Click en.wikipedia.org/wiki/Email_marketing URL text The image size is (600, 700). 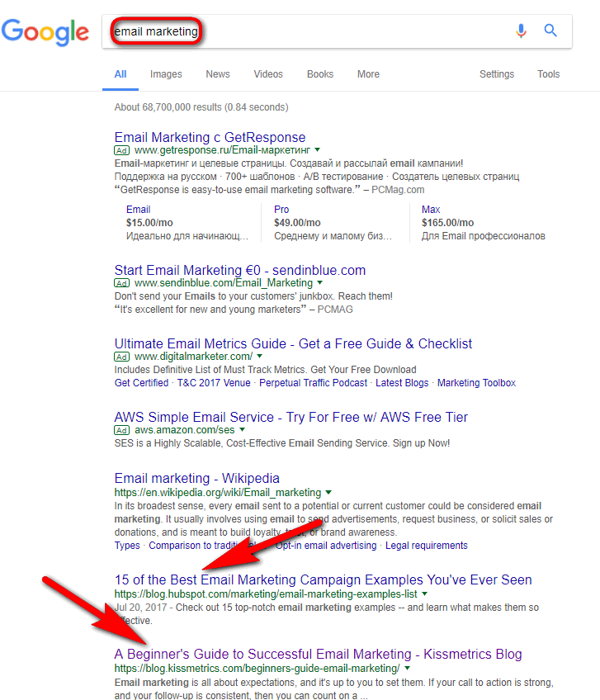(x=218, y=493)
